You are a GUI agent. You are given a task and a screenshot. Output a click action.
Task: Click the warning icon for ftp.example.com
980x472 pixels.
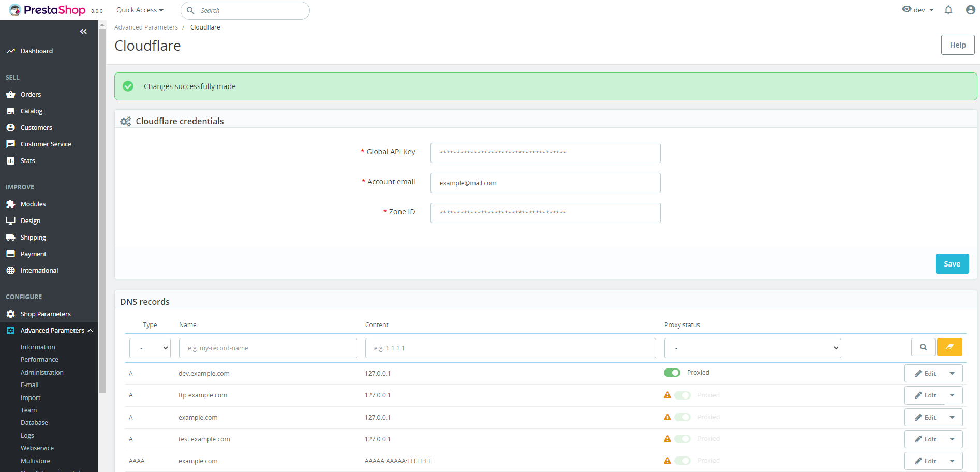pyautogui.click(x=667, y=395)
